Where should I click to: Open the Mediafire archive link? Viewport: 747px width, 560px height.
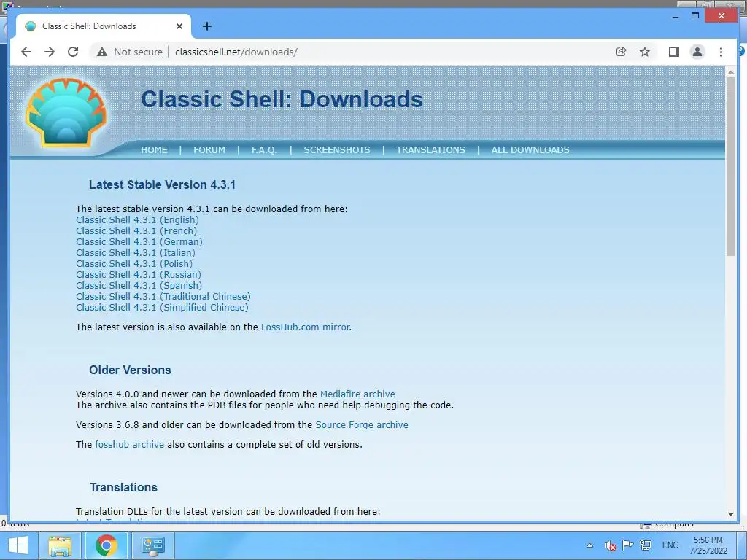tap(357, 394)
